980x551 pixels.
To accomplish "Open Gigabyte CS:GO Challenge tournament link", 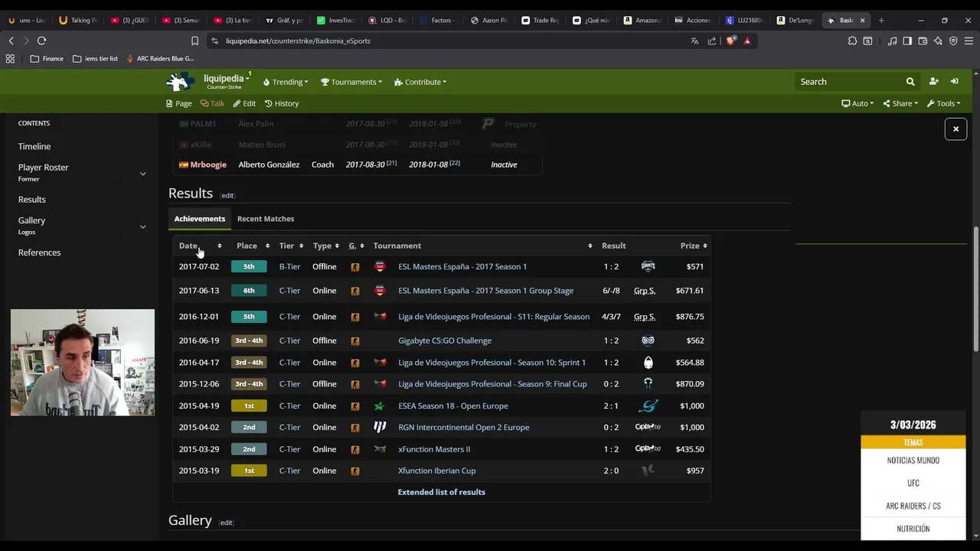I will point(445,341).
